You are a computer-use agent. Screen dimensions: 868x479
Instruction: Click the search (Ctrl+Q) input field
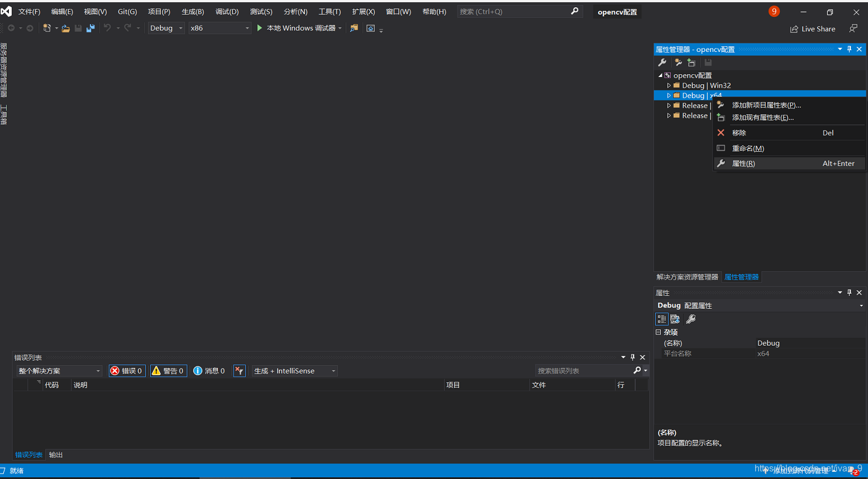click(520, 12)
